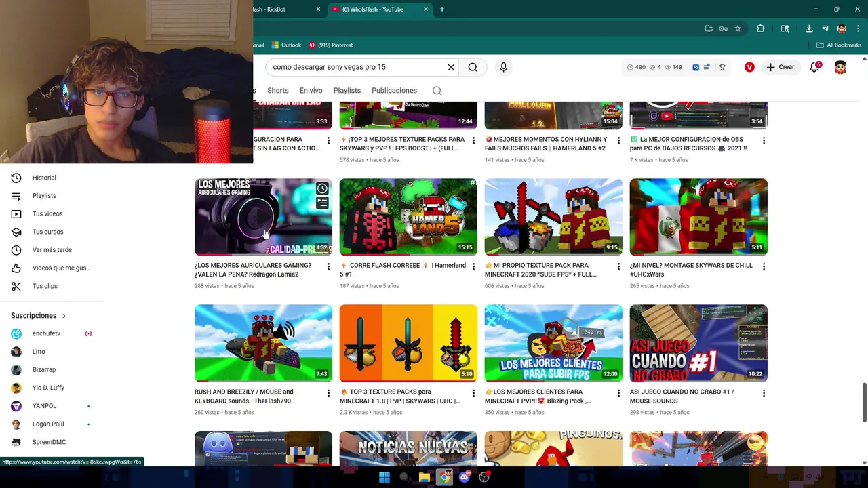868x488 pixels.
Task: Open the Historial sidebar icon
Action: click(16, 178)
